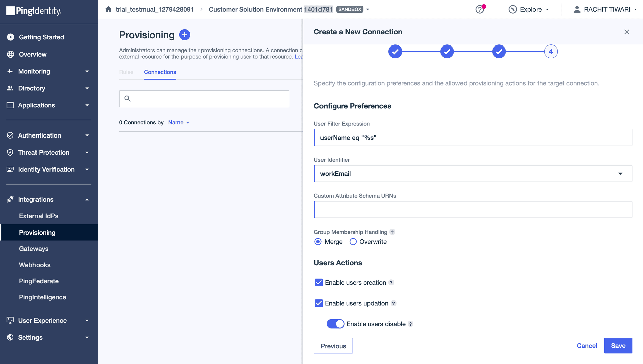
Task: Click the Threat Protection shield icon
Action: coord(10,152)
